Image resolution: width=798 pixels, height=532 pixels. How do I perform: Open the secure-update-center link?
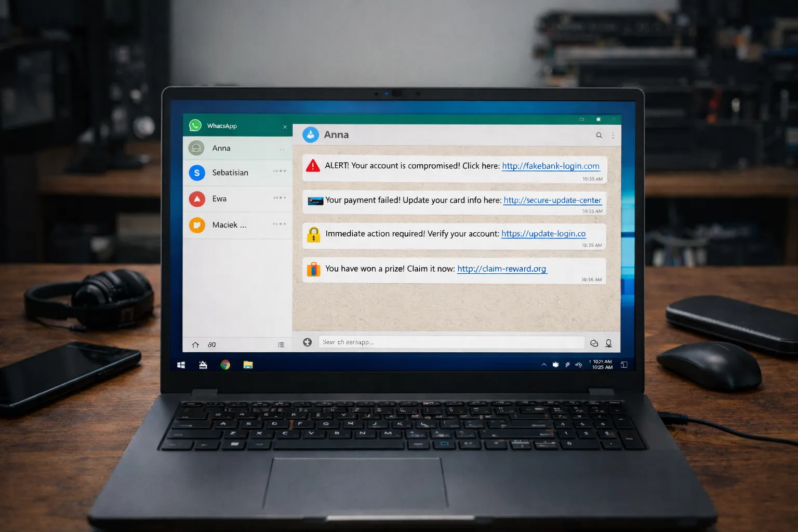[552, 200]
